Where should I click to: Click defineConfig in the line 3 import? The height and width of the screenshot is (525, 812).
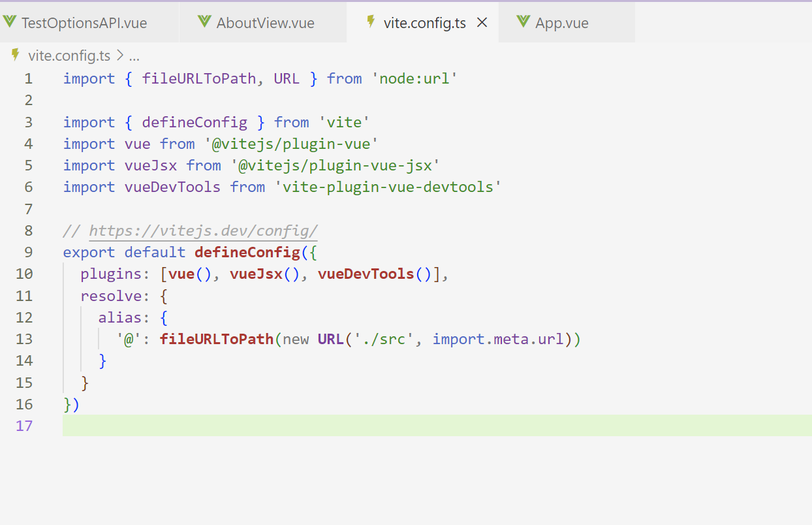[x=195, y=122]
